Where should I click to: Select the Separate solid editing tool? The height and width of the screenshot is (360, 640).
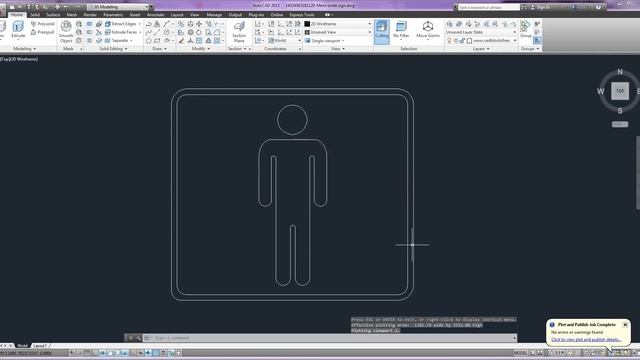pyautogui.click(x=117, y=40)
